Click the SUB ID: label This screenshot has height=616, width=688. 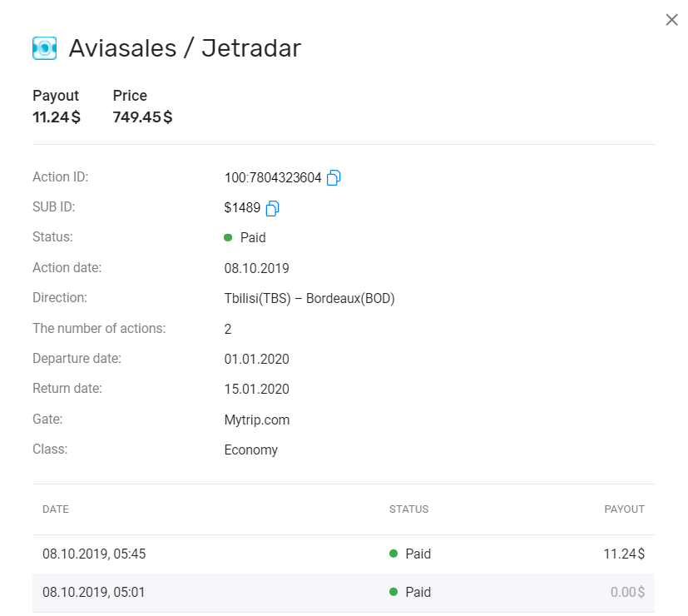pos(54,206)
